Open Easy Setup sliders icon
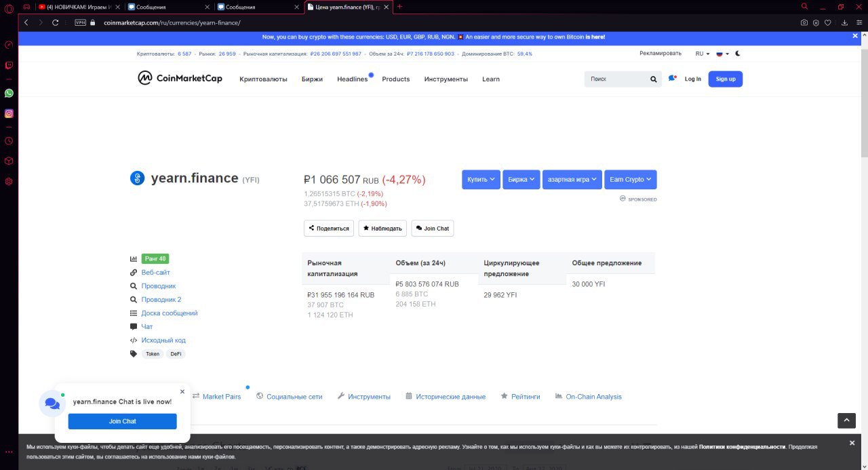The width and height of the screenshot is (868, 470). [858, 22]
